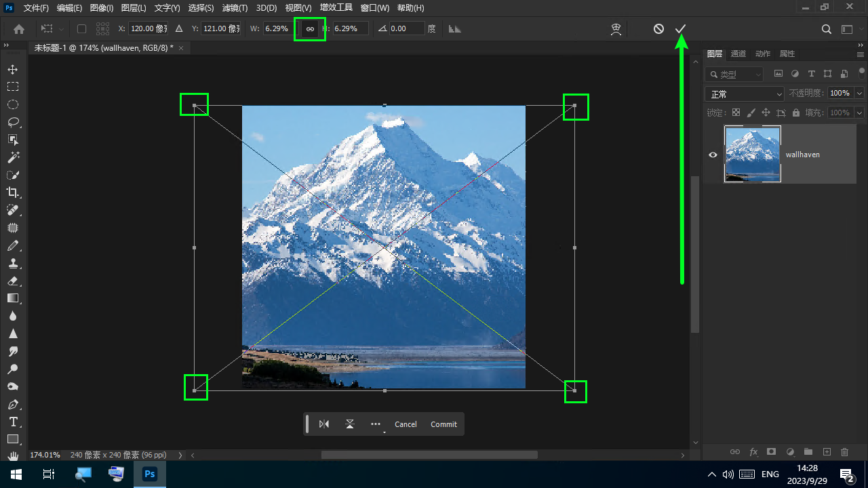The height and width of the screenshot is (488, 868).
Task: Switch to the 通道 tab
Action: 738,54
